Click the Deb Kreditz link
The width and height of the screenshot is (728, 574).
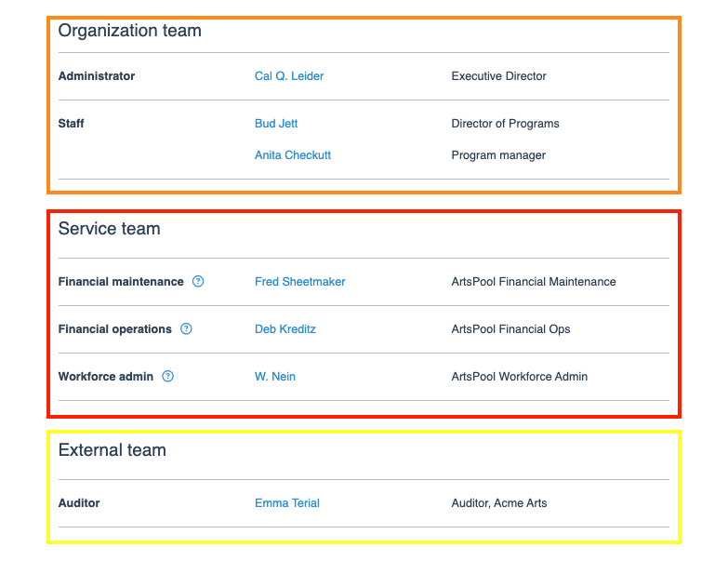285,329
